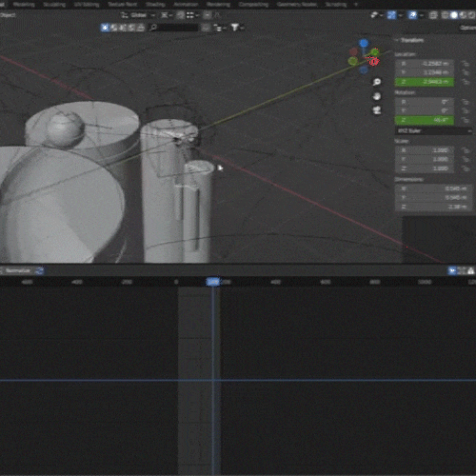Toggle the camera view icon in viewport
This screenshot has width=476, height=476.
[377, 110]
